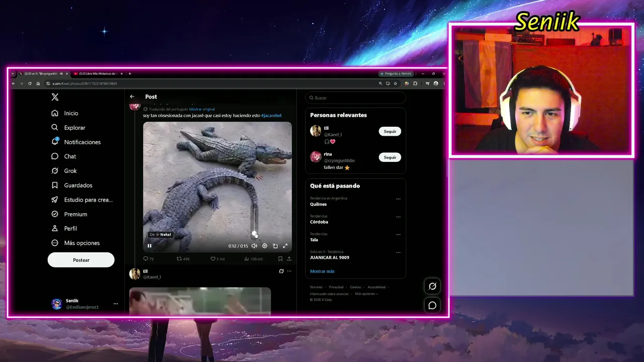Open more options for Córdoba trend

tap(398, 217)
